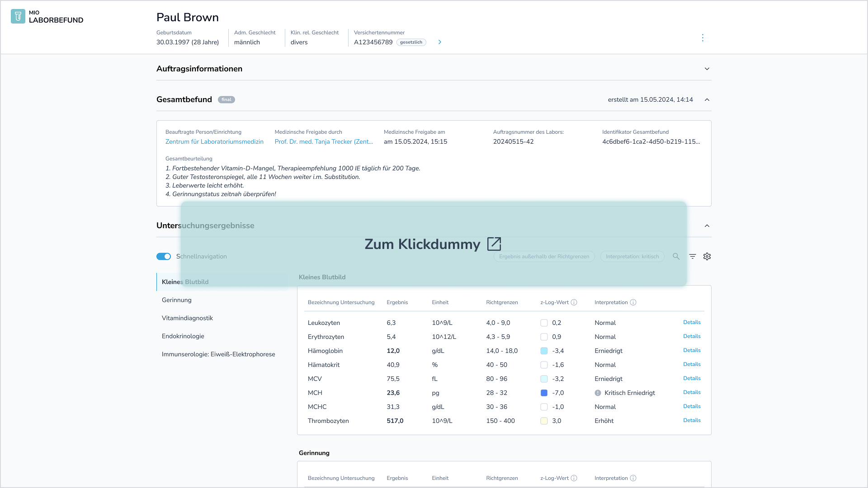Click the MIO Laborbefund logo icon
The height and width of the screenshot is (488, 868).
pos(18,16)
